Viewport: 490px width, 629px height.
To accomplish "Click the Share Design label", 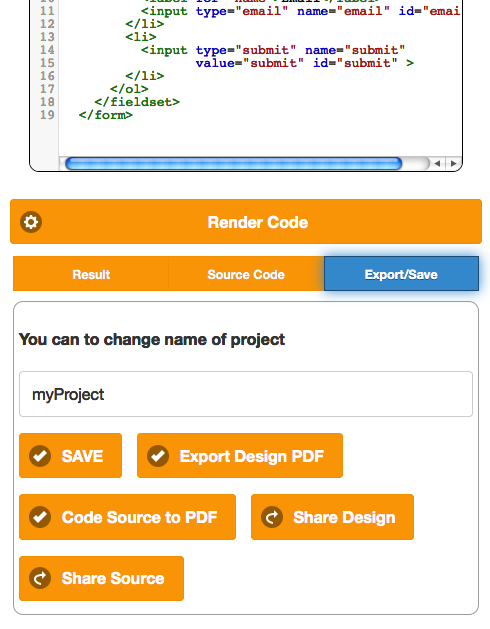I will (344, 517).
